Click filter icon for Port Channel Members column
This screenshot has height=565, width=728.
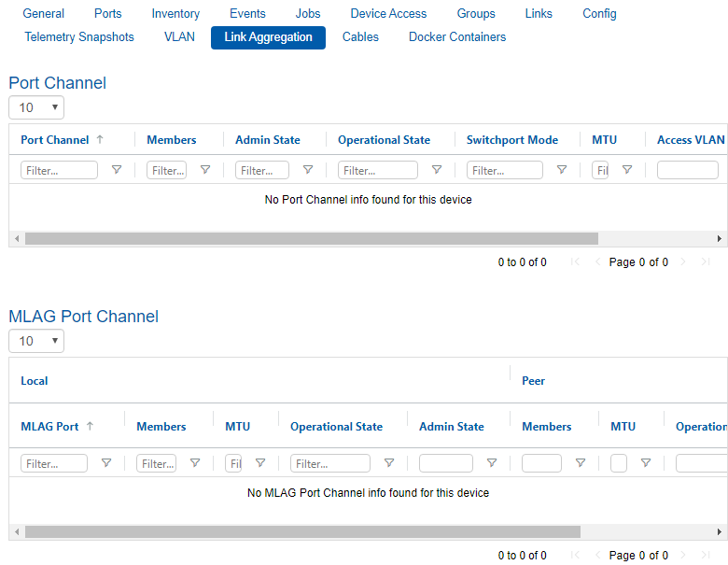tap(205, 170)
